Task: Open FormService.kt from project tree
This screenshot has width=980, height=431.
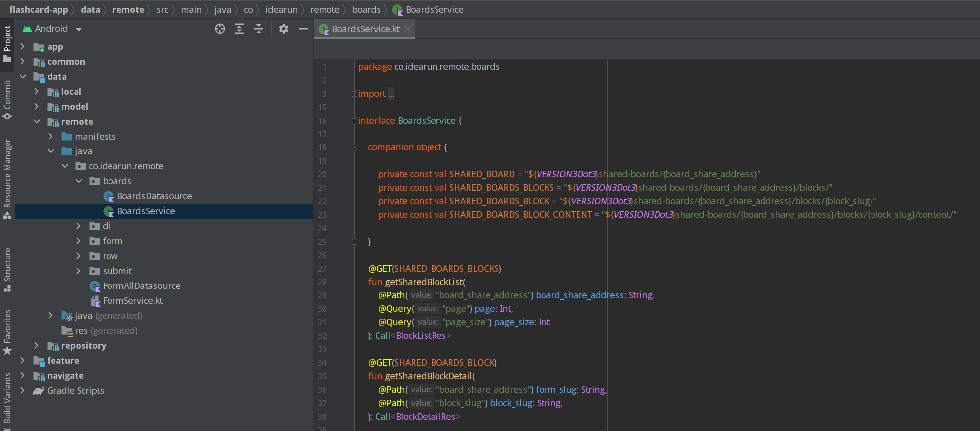Action: pyautogui.click(x=132, y=301)
